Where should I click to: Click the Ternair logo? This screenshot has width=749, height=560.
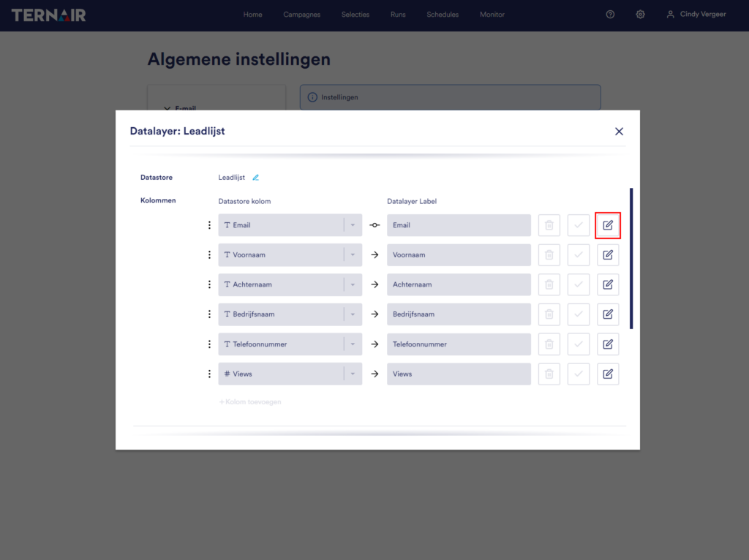[x=49, y=15]
